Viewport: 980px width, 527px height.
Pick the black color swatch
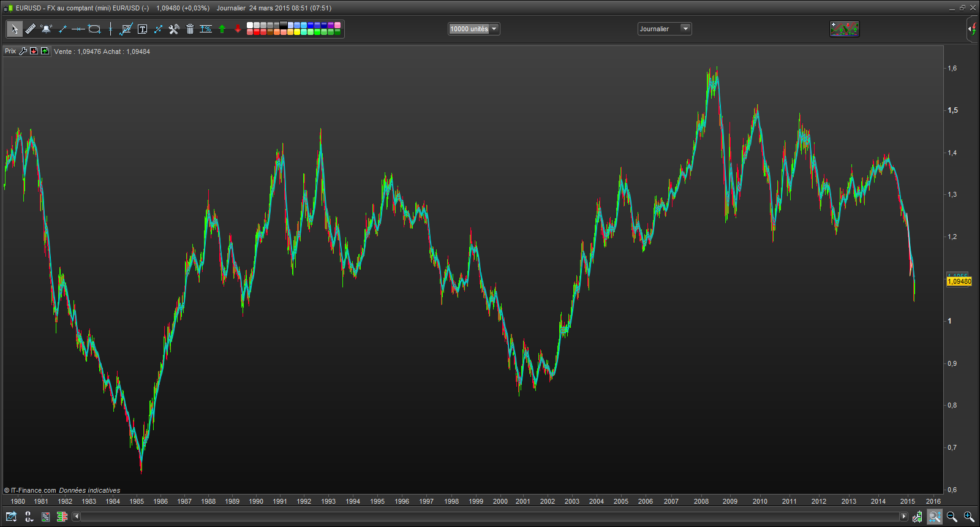284,25
